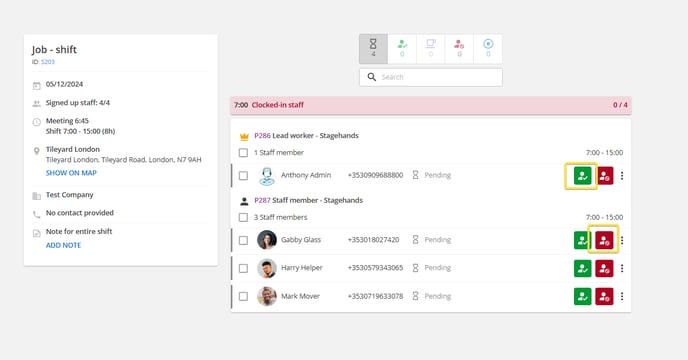Select the absent red person filter tab
The image size is (688, 360).
coord(459,49)
